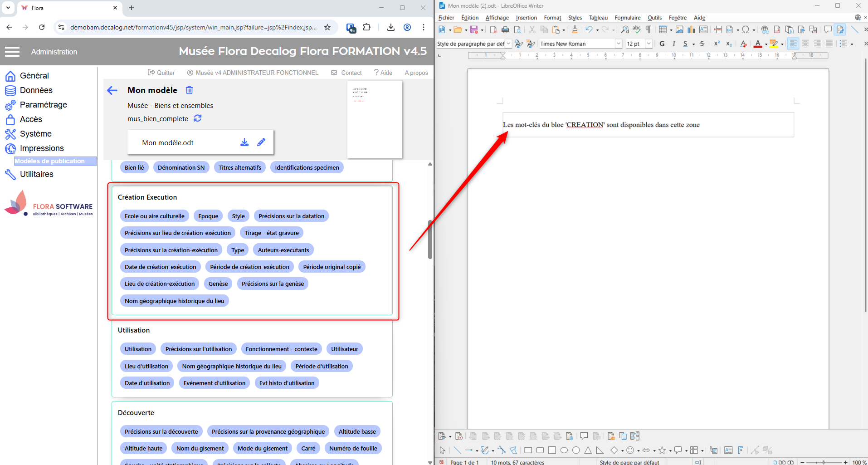Refresh the mus_bien_complete model
Screen dimensions: 868x465
tap(198, 118)
